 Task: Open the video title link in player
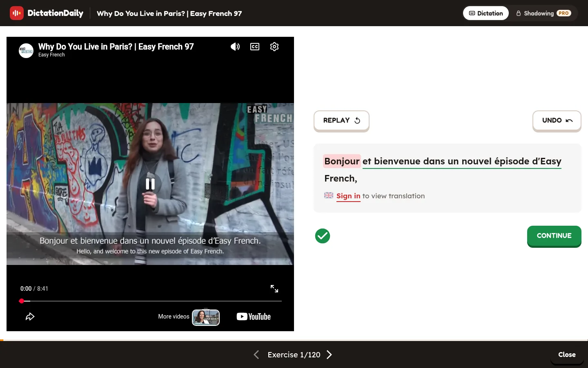pos(116,47)
